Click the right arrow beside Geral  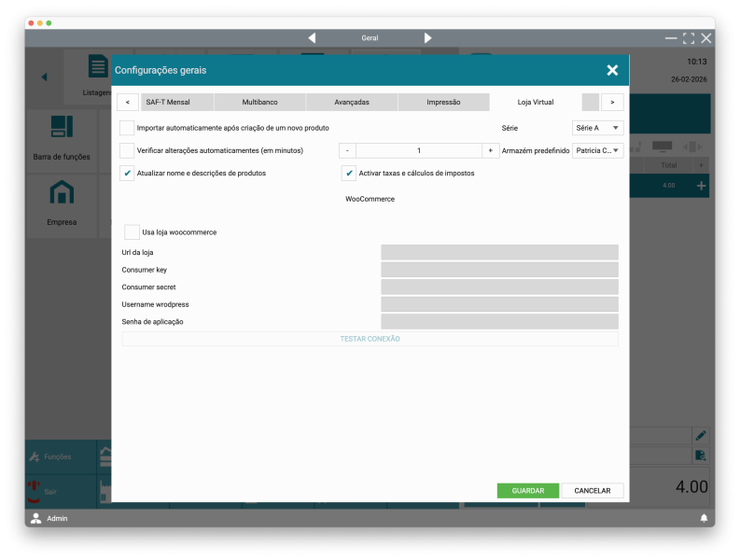[x=427, y=38]
